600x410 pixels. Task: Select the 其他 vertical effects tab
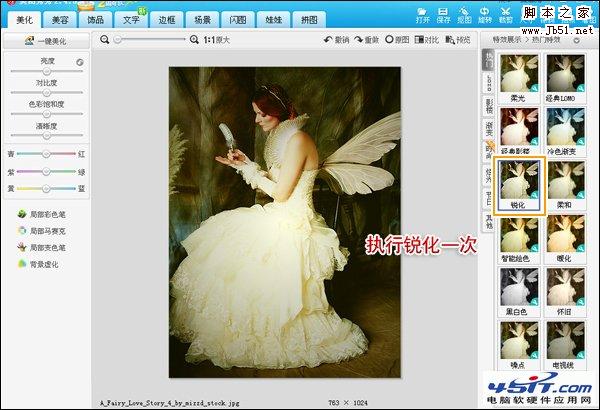pyautogui.click(x=488, y=221)
